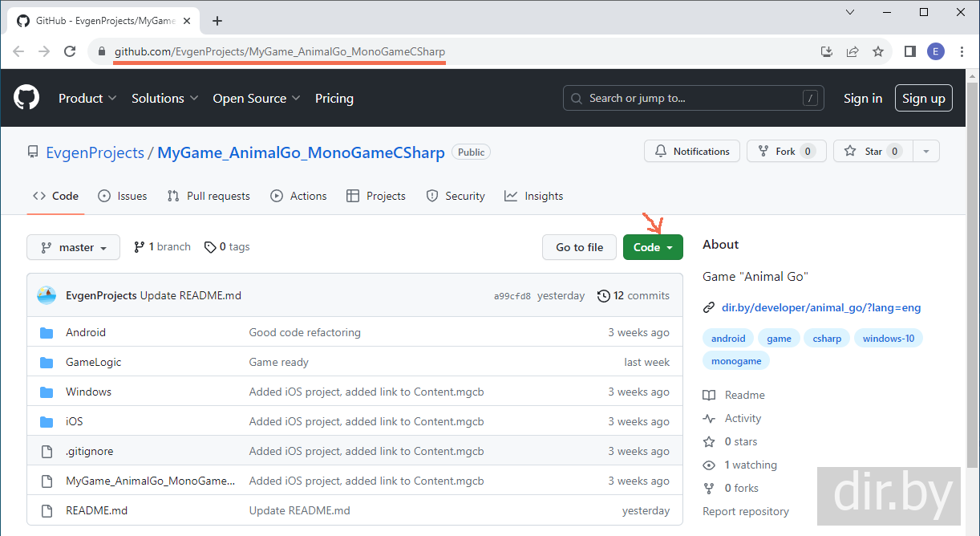The height and width of the screenshot is (536, 980).
Task: Open Notifications for this repository
Action: (692, 151)
